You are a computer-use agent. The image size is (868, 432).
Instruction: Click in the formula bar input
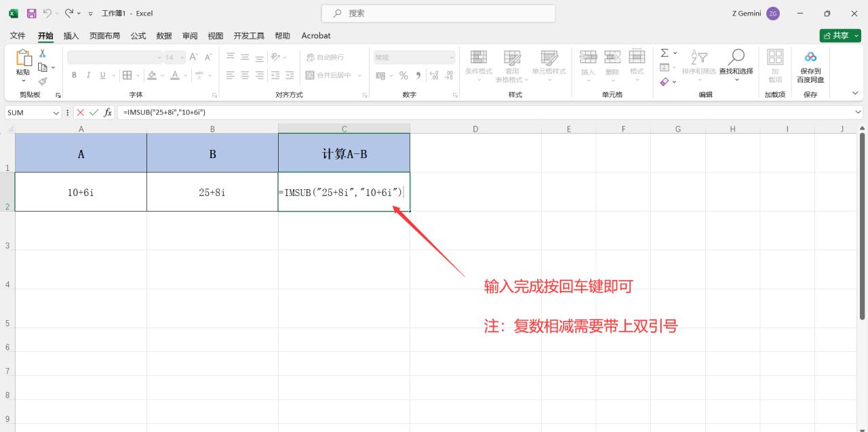485,113
